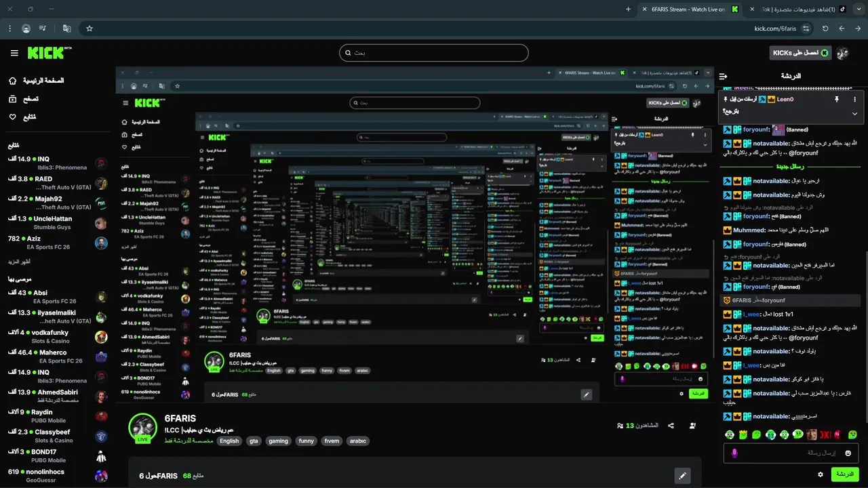
Task: Open the home page sidebar icon
Action: coord(13,81)
